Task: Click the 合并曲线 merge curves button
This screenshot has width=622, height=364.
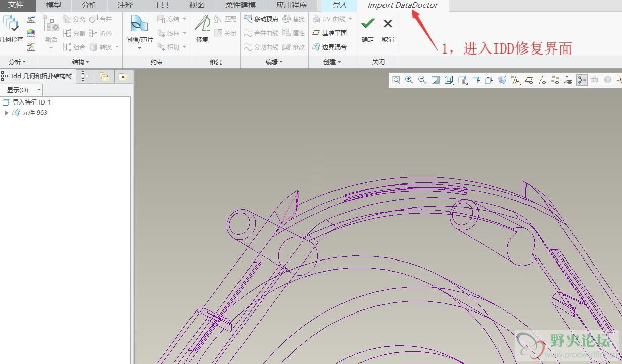Action: coord(261,33)
